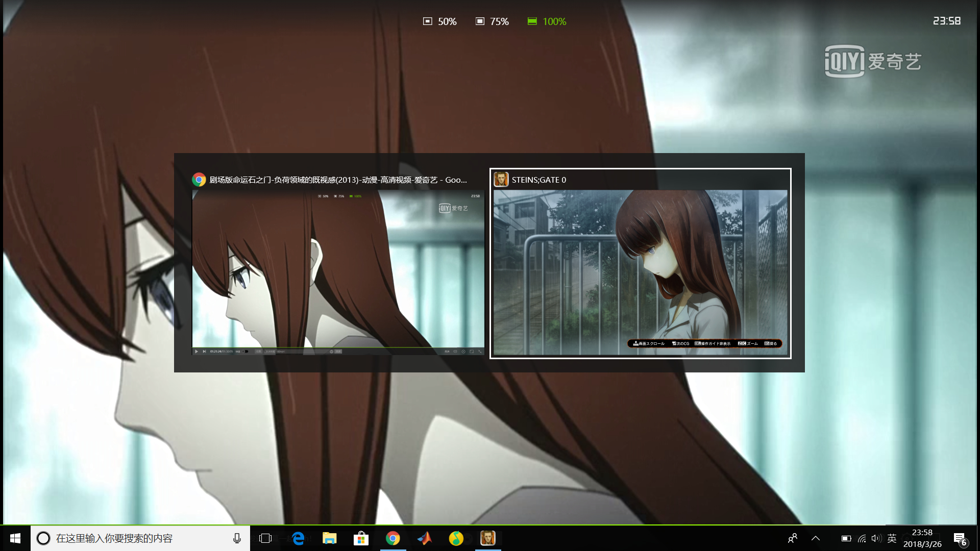This screenshot has width=980, height=551.
Task: Show hidden system tray icons
Action: coord(816,538)
